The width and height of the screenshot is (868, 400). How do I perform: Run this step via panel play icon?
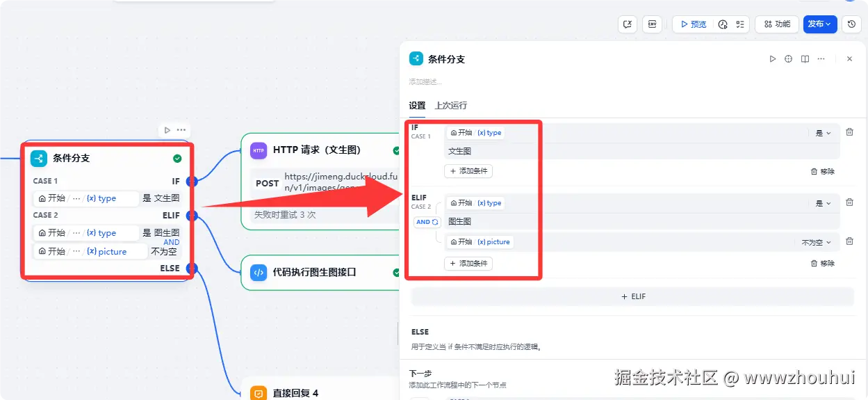pyautogui.click(x=772, y=59)
